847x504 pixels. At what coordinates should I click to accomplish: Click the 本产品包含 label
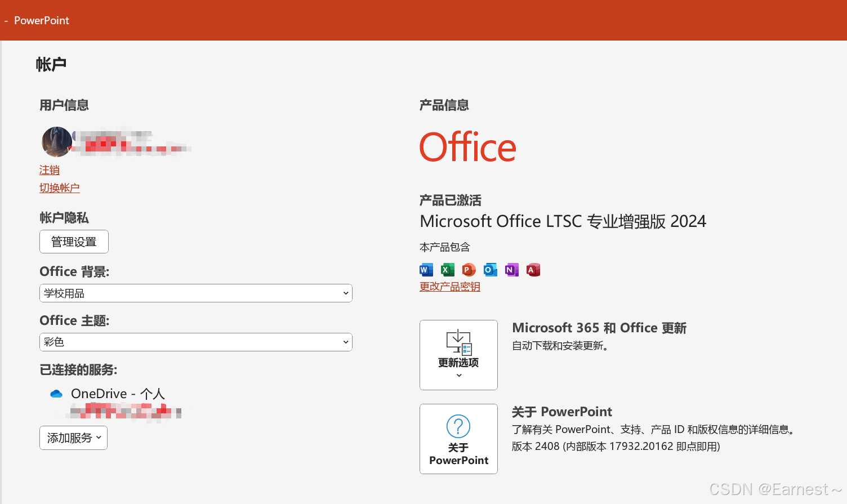click(445, 247)
